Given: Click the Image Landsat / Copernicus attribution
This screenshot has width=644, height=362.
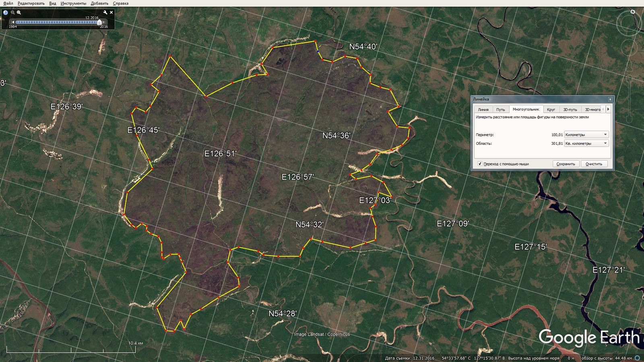Looking at the screenshot, I should (x=322, y=334).
